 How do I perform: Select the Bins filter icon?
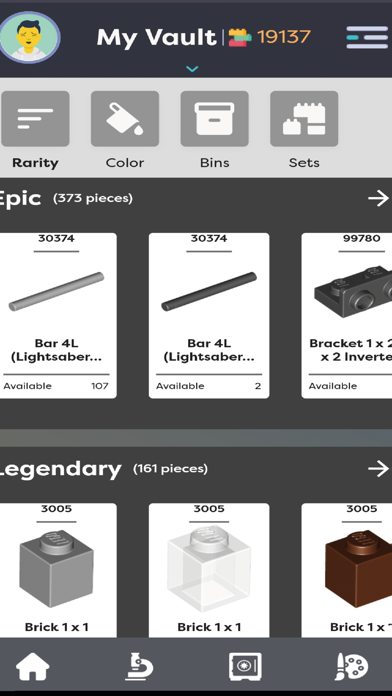(x=214, y=119)
